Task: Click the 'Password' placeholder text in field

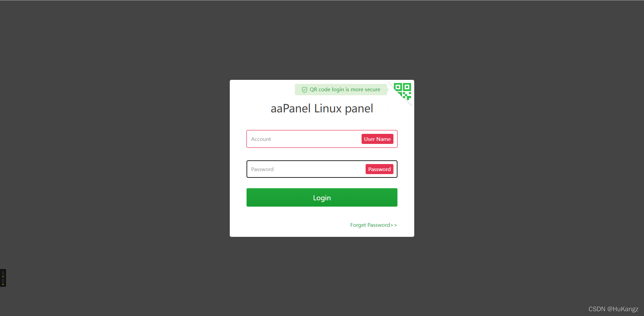Action: (x=262, y=169)
